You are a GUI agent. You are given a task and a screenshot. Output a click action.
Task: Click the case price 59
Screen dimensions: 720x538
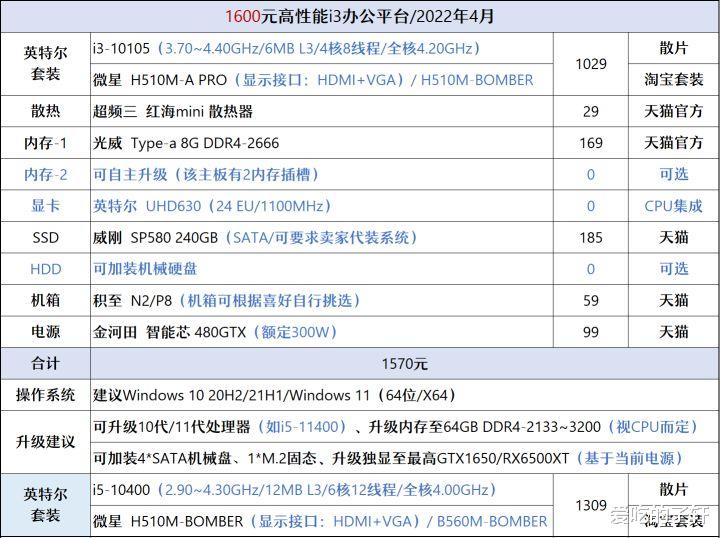pos(591,301)
